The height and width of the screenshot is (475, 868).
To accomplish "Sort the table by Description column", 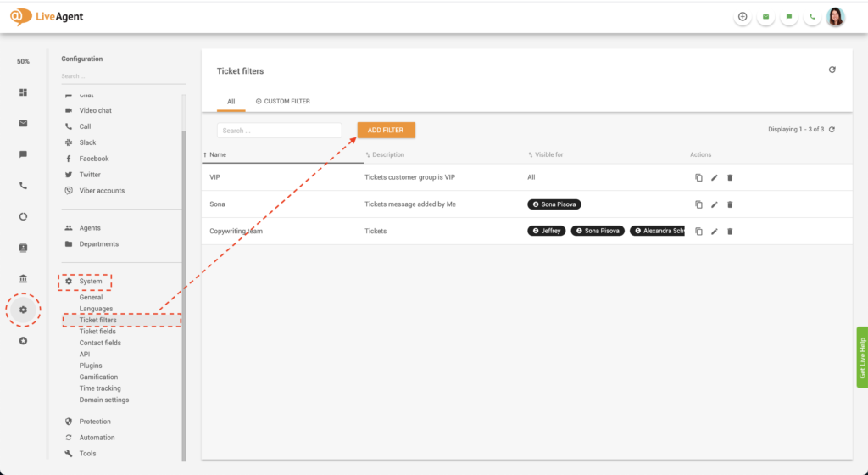I will pyautogui.click(x=387, y=155).
